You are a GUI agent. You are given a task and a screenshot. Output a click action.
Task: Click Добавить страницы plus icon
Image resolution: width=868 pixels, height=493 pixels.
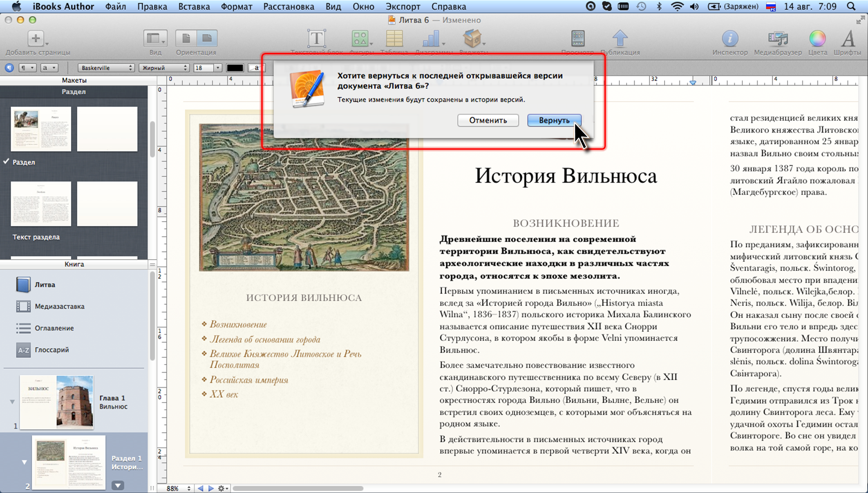pos(36,38)
